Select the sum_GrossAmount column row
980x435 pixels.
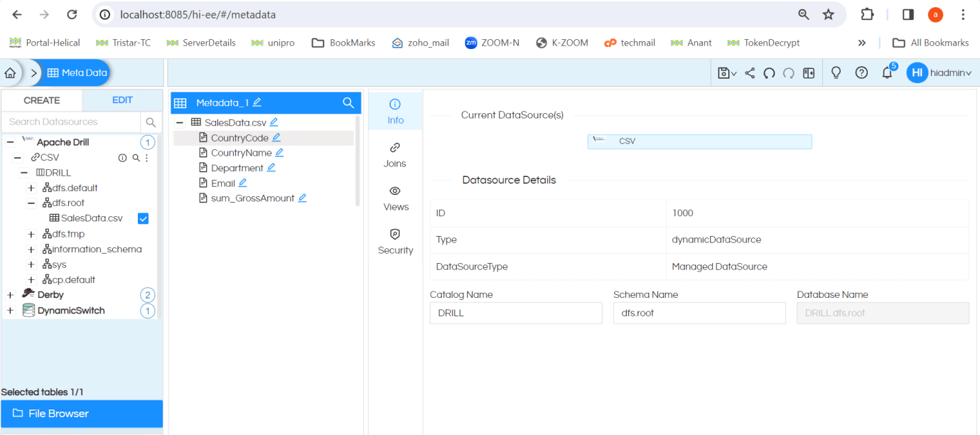pos(264,198)
